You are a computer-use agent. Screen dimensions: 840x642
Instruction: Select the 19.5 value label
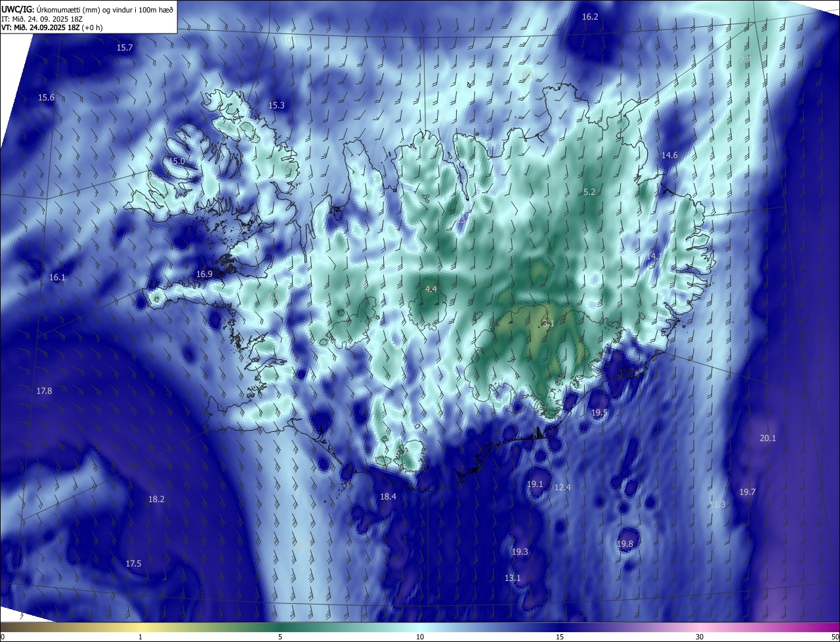point(599,412)
